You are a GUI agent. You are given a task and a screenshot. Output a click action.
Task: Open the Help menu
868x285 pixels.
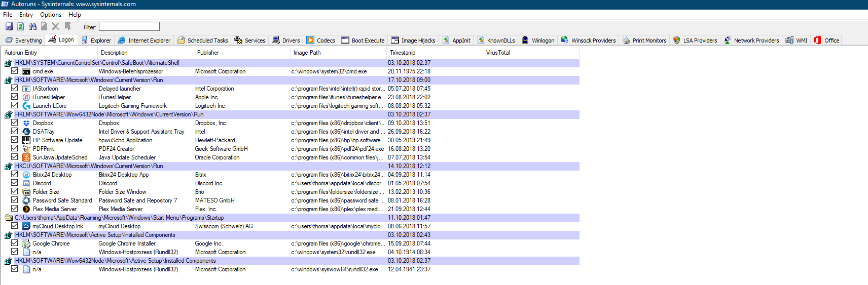(75, 15)
